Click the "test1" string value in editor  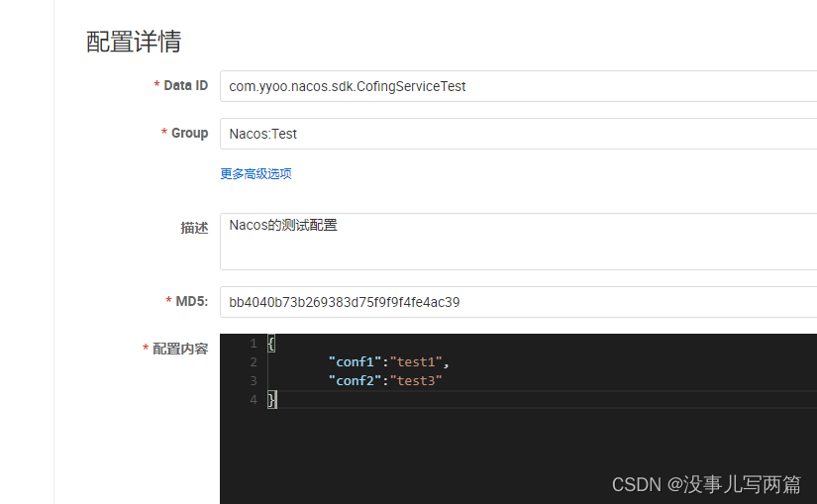(416, 361)
